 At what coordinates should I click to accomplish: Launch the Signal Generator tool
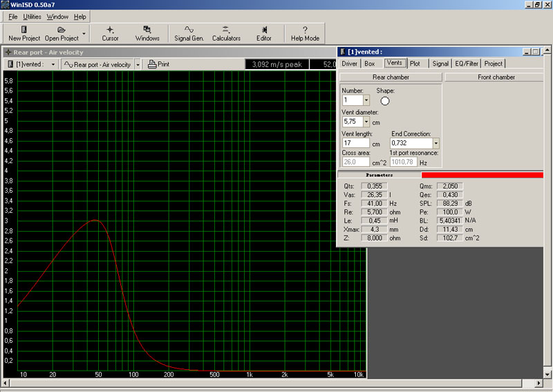tap(188, 33)
